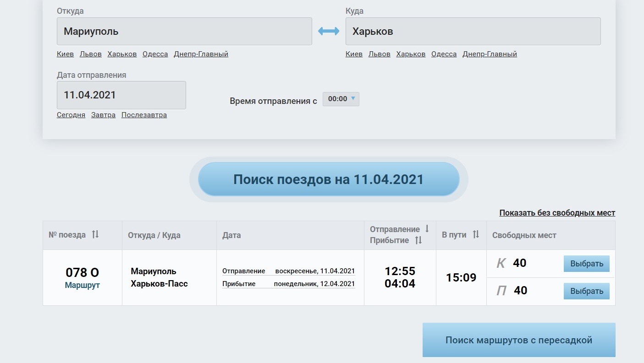Sort by travel duration arrows
644x363 pixels.
click(x=476, y=235)
